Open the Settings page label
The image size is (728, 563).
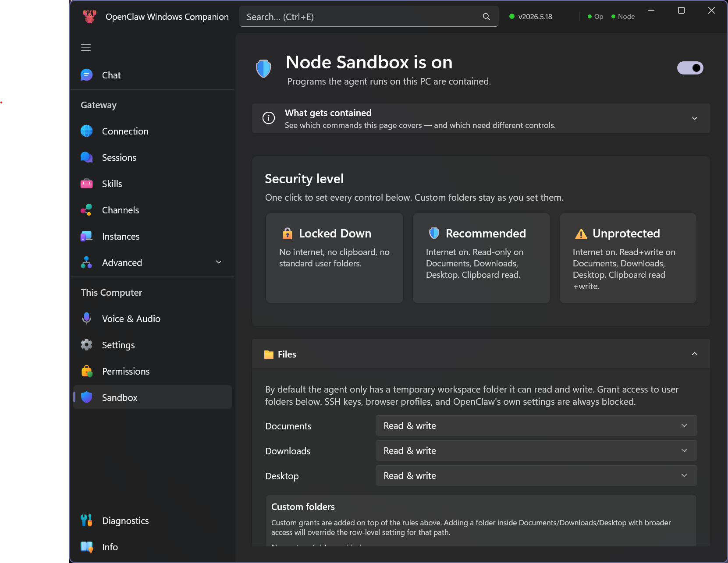pyautogui.click(x=118, y=345)
